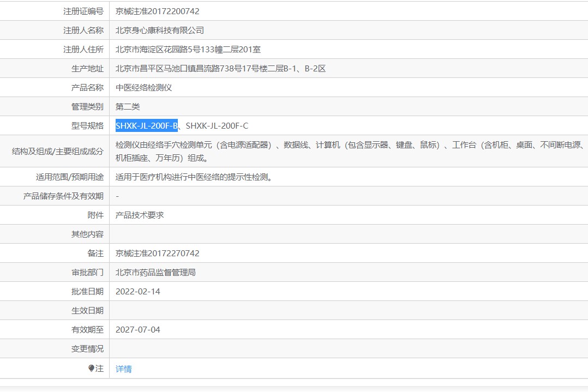Open the 详情 link

pos(123,369)
